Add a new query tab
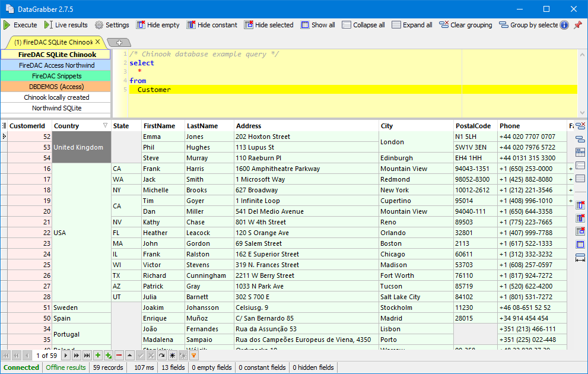 coord(119,43)
